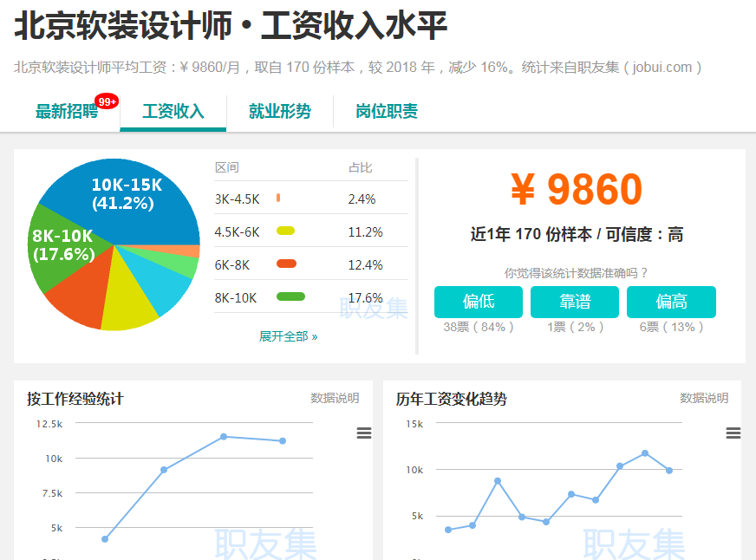Click the lowest point on the experience chart
Image resolution: width=756 pixels, height=560 pixels.
(x=105, y=539)
